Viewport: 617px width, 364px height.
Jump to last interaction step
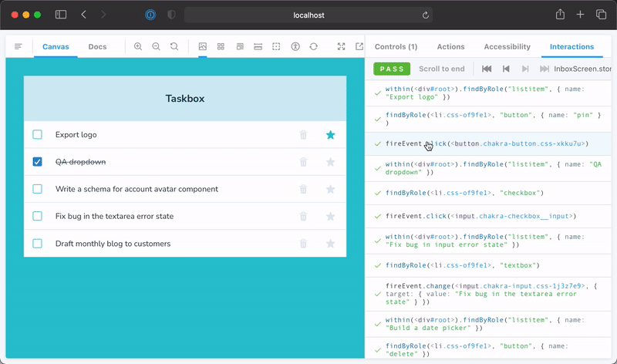point(545,69)
